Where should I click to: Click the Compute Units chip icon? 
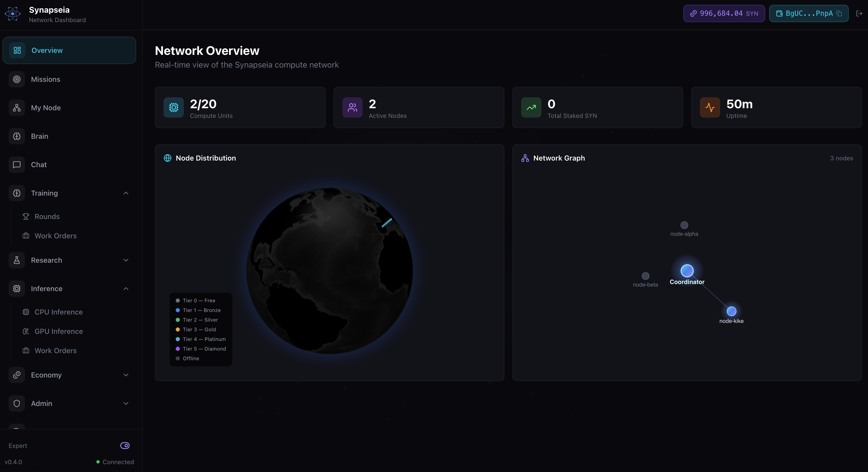tap(173, 107)
